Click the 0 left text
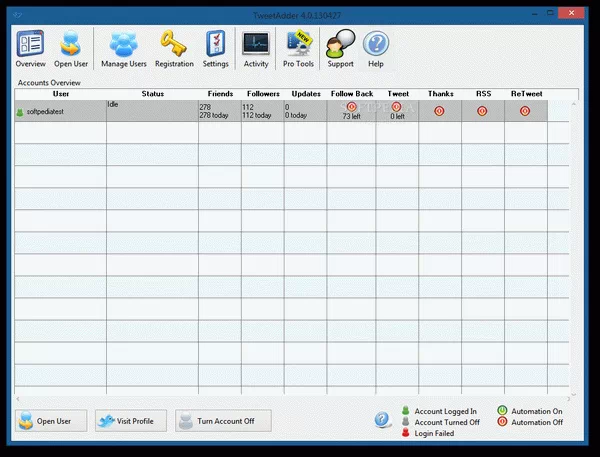600x457 pixels. (x=397, y=116)
